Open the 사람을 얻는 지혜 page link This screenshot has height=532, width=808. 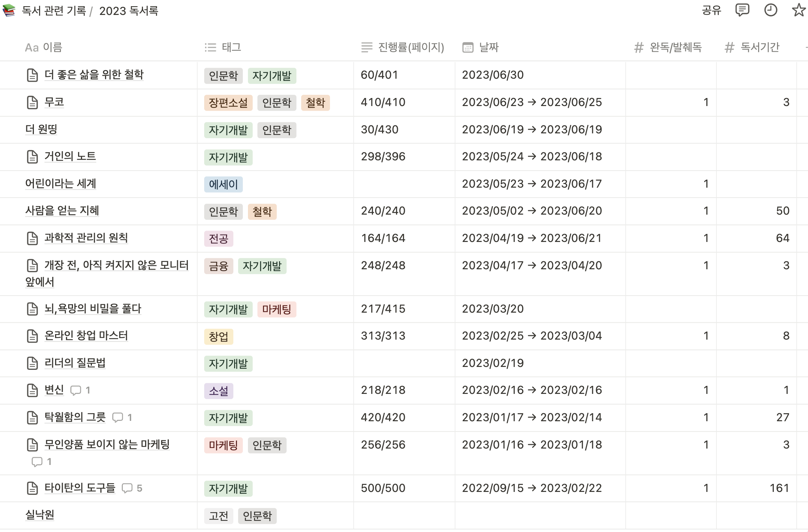(x=62, y=211)
